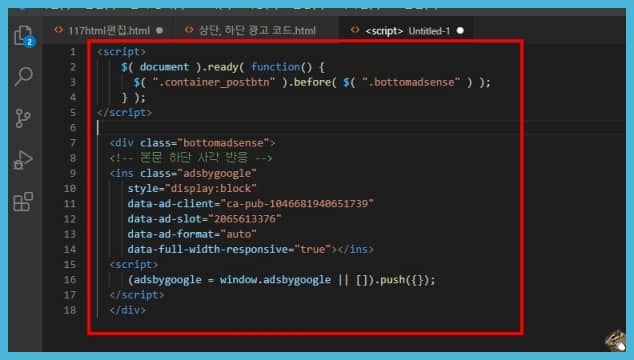This screenshot has width=634, height=360.
Task: Open the Extensions view
Action: [x=23, y=202]
